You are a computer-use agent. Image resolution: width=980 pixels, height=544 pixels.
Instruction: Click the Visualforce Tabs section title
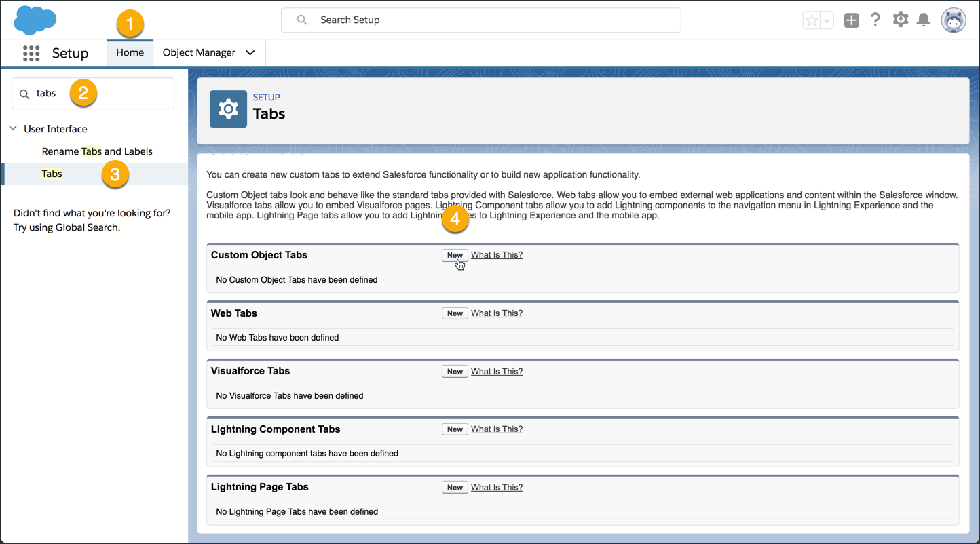click(250, 371)
